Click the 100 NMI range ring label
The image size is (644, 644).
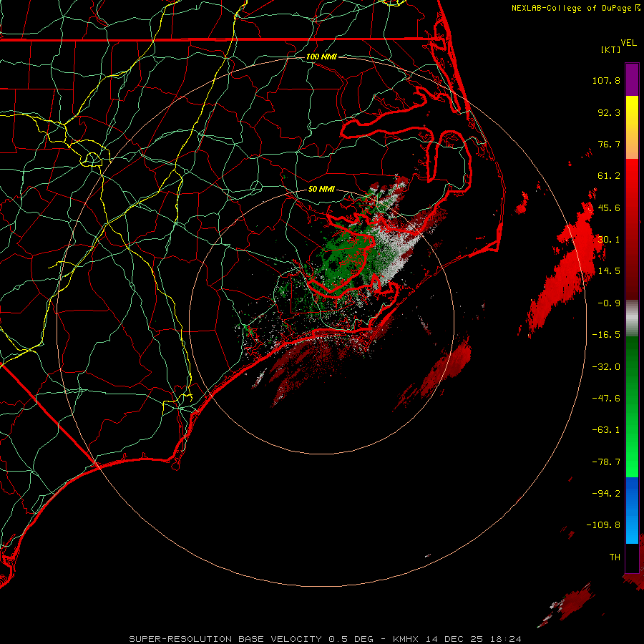(321, 57)
